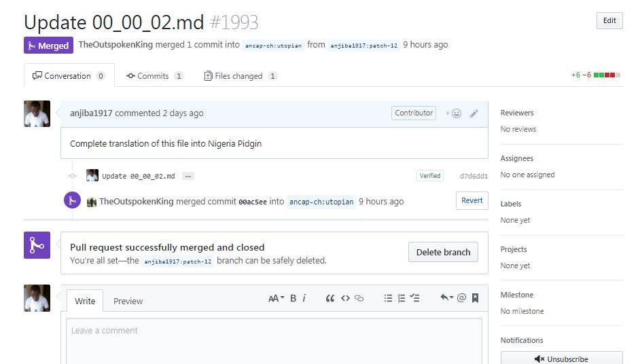This screenshot has width=640, height=364.
Task: Open the Reviewers sidebar section
Action: pos(517,113)
